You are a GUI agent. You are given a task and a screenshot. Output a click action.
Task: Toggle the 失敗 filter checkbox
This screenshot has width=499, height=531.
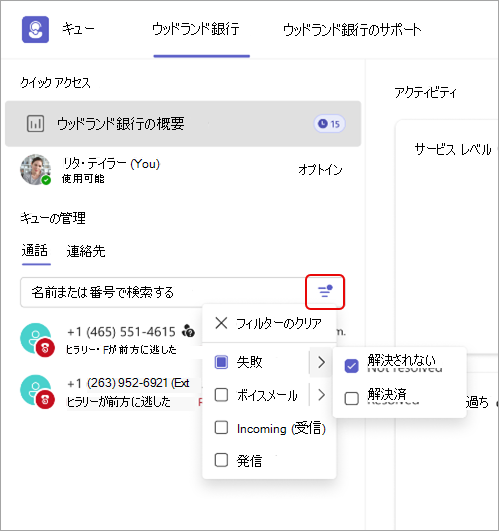pos(221,362)
